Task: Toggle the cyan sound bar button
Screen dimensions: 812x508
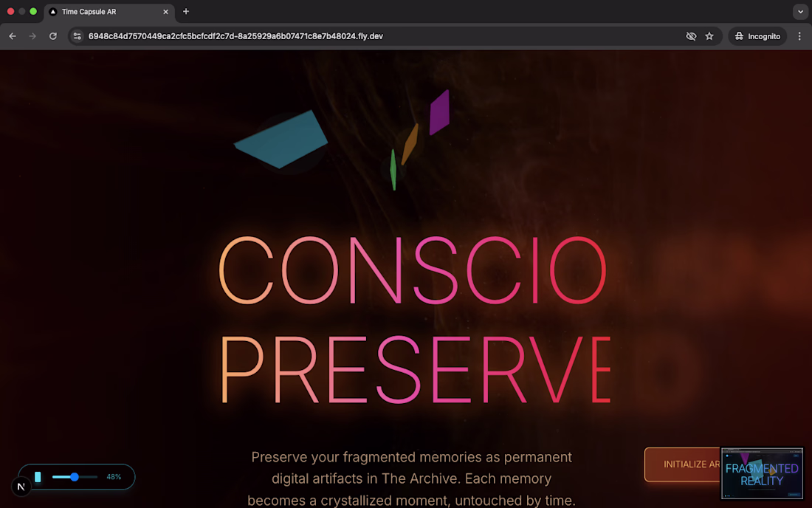Action: pos(38,477)
